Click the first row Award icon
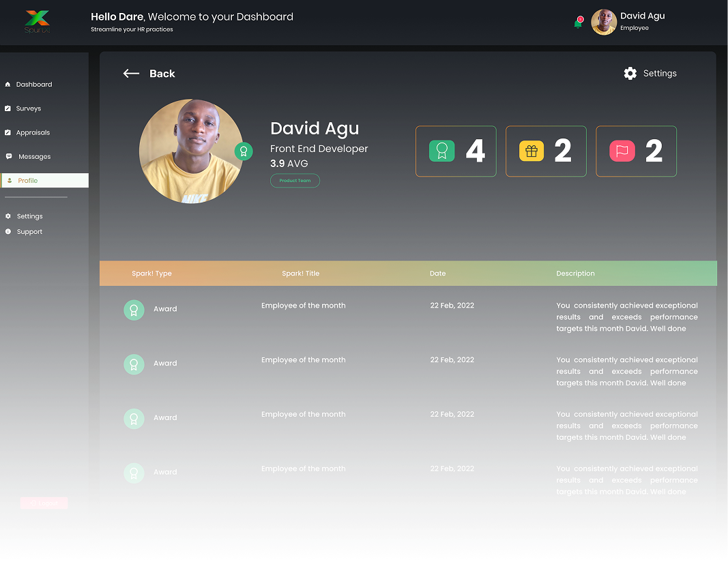 click(x=134, y=310)
